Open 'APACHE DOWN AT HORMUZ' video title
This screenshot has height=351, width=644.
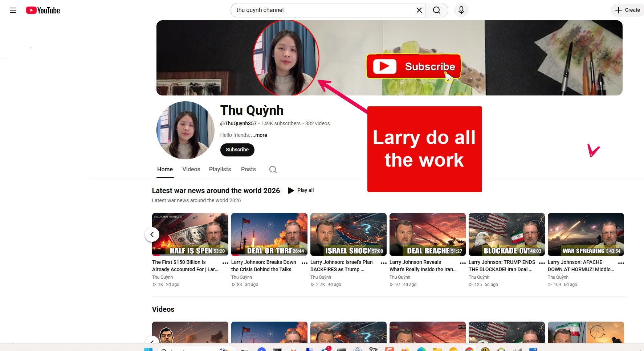pyautogui.click(x=581, y=266)
